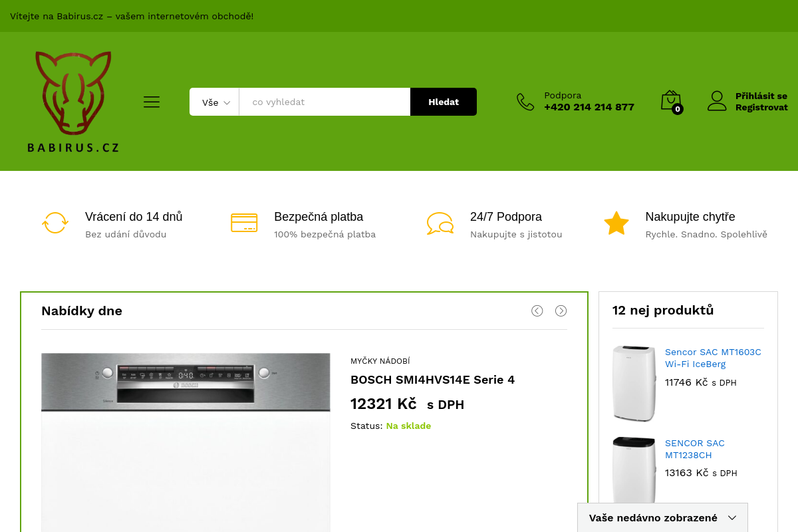This screenshot has height=532, width=798.
Task: Click the phone support icon
Action: (525, 102)
